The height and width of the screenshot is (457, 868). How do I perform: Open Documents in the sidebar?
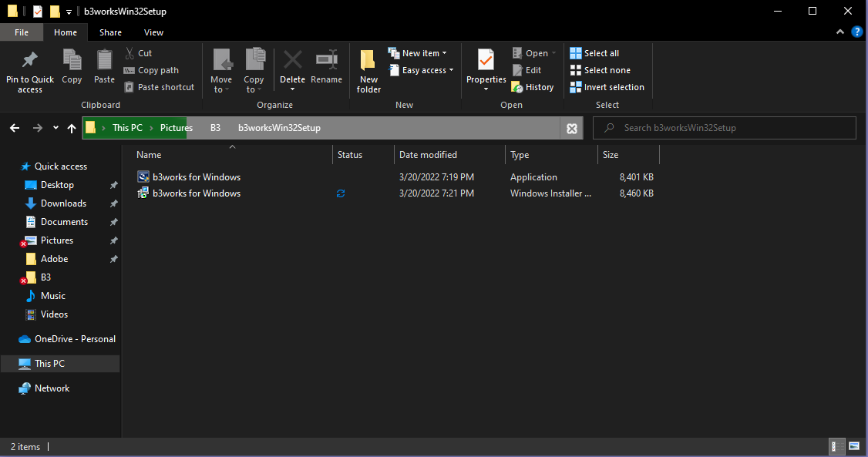[64, 222]
